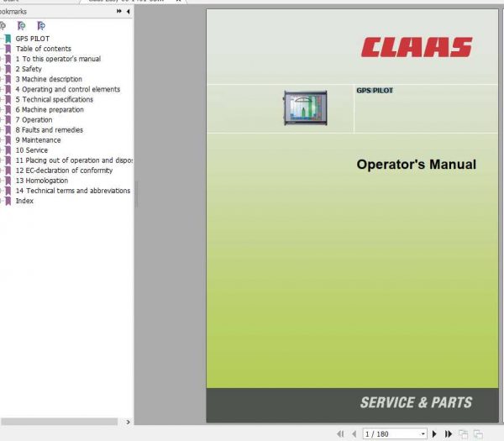504x441 pixels.
Task: Click the next view icon in page bar
Action: (478, 434)
